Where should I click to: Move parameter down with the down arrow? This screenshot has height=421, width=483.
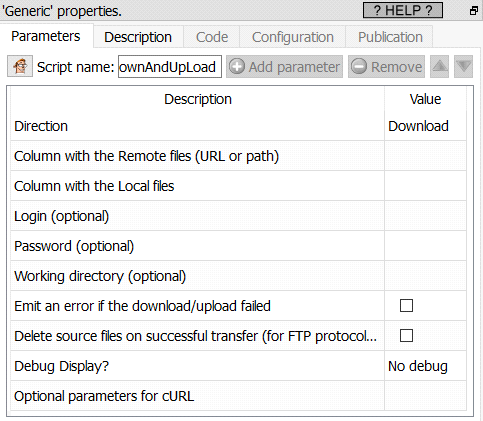[x=464, y=67]
